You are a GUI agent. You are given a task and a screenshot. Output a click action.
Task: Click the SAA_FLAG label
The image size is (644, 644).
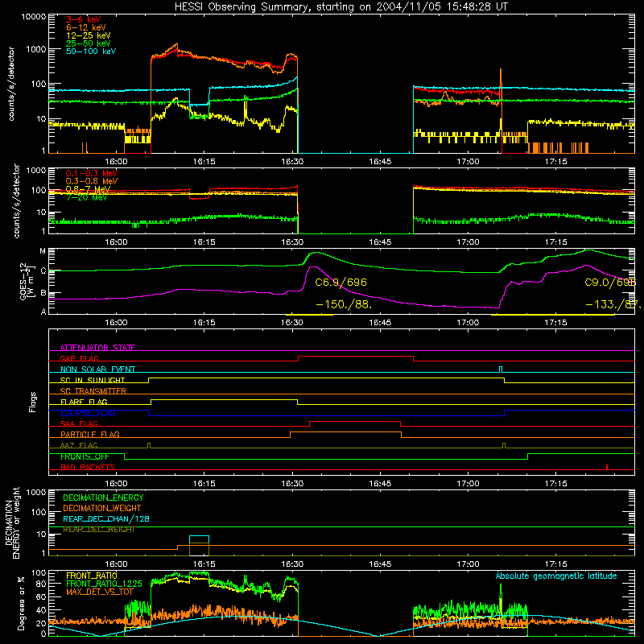[x=79, y=423]
